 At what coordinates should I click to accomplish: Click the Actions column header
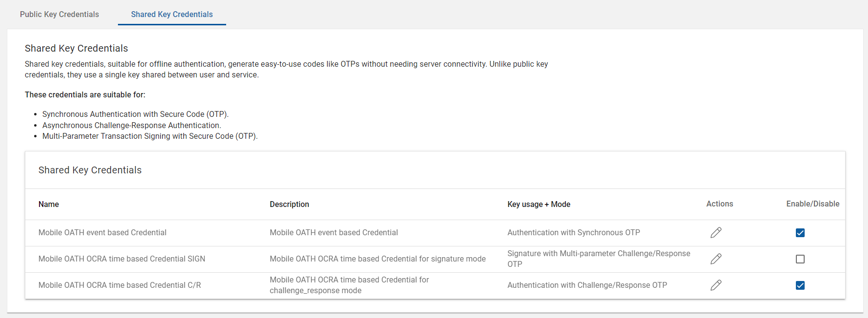point(719,204)
